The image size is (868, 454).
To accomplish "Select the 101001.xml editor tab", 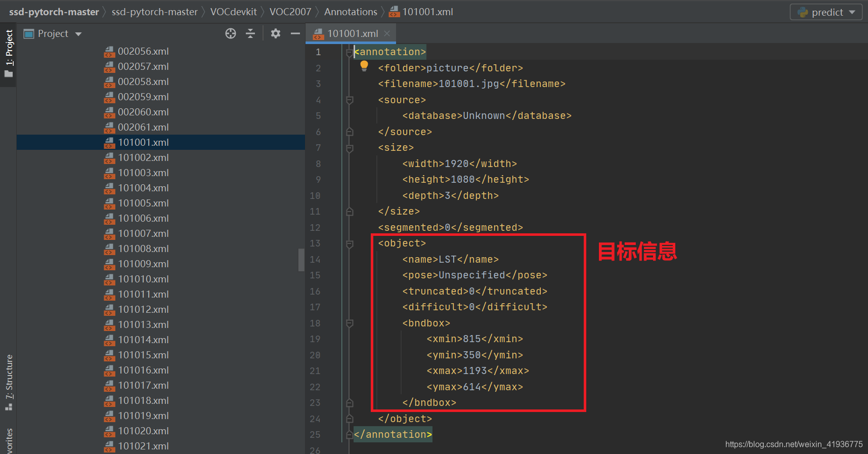I will 351,33.
